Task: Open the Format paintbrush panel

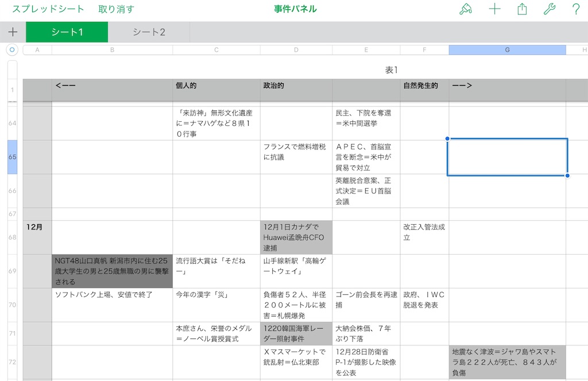Action: [466, 9]
